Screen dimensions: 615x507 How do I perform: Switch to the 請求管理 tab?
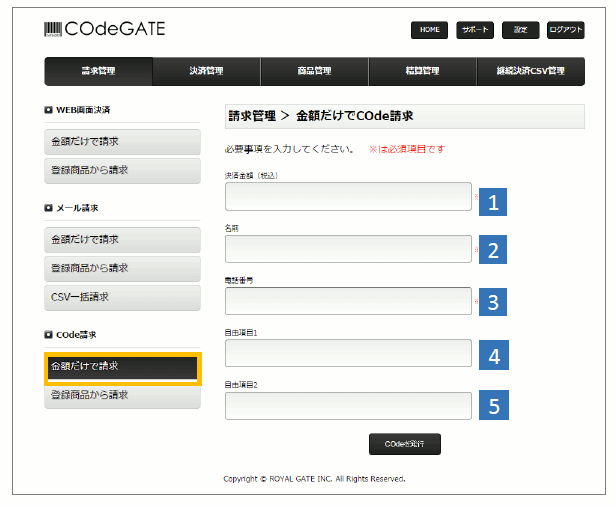(x=98, y=72)
